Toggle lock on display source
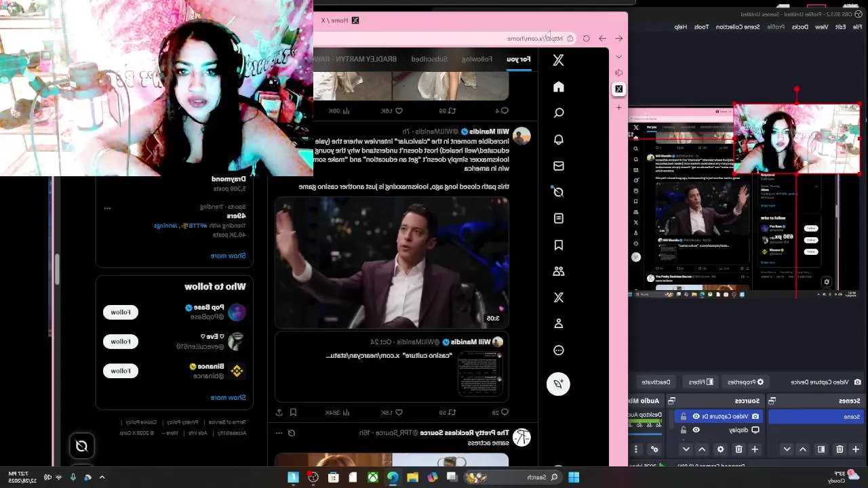This screenshot has width=868, height=488. (x=683, y=430)
